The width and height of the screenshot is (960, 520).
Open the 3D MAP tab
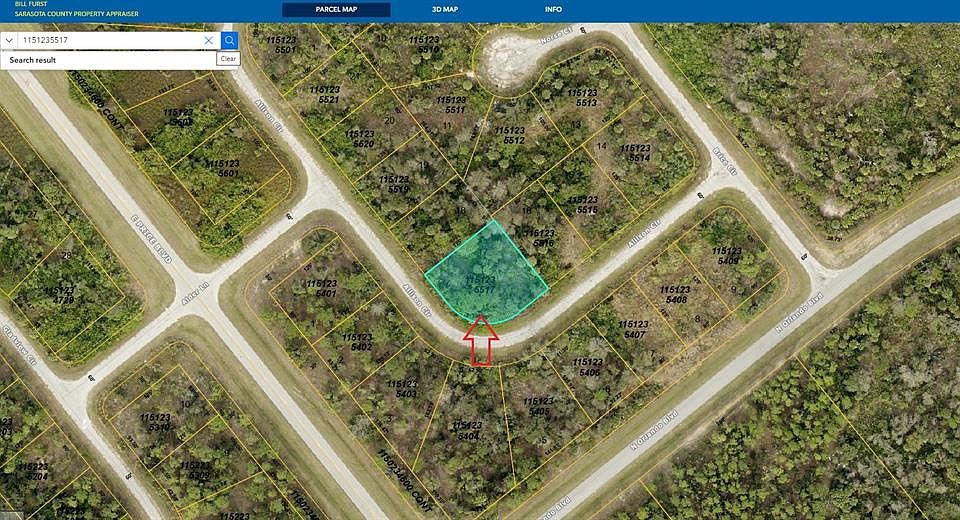tap(445, 9)
